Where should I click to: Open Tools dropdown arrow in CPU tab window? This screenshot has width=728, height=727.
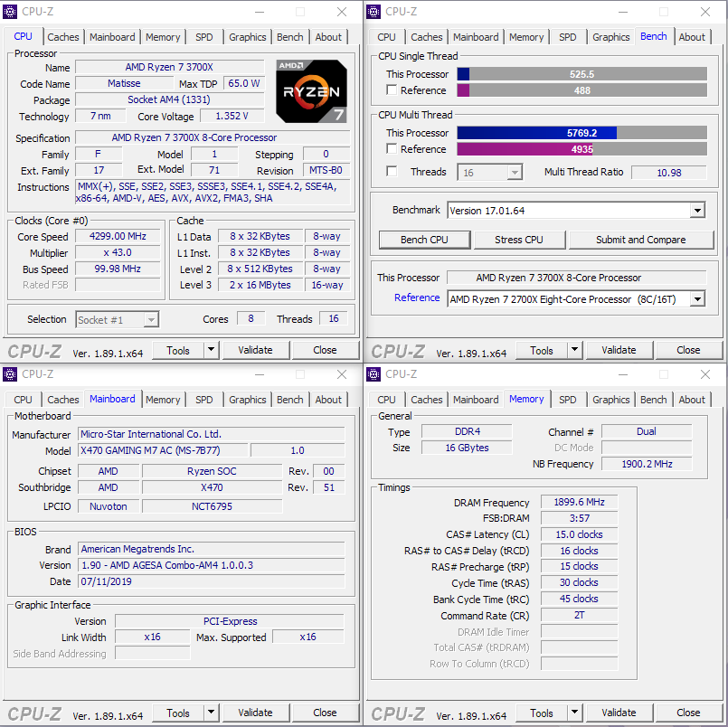pyautogui.click(x=212, y=350)
